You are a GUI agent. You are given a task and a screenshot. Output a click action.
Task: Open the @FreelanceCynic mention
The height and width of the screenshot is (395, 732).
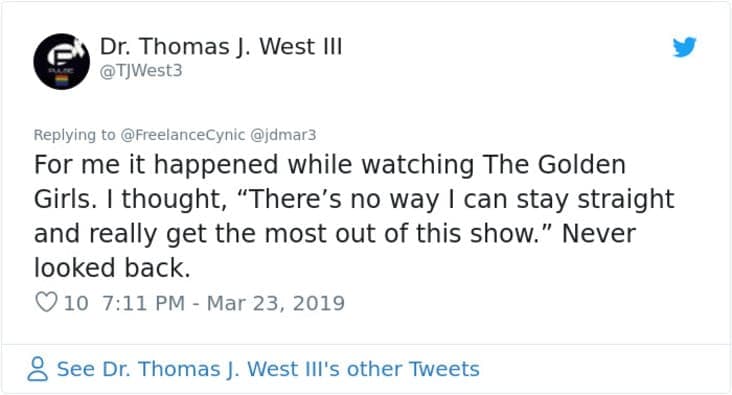[183, 135]
